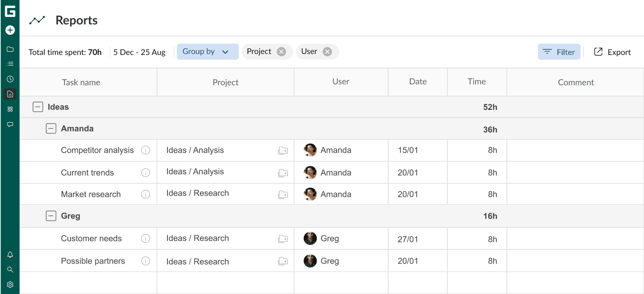Screen dimensions: 644x294
Task: Click the GanttPRO logo in the sidebar
Action: point(10,11)
